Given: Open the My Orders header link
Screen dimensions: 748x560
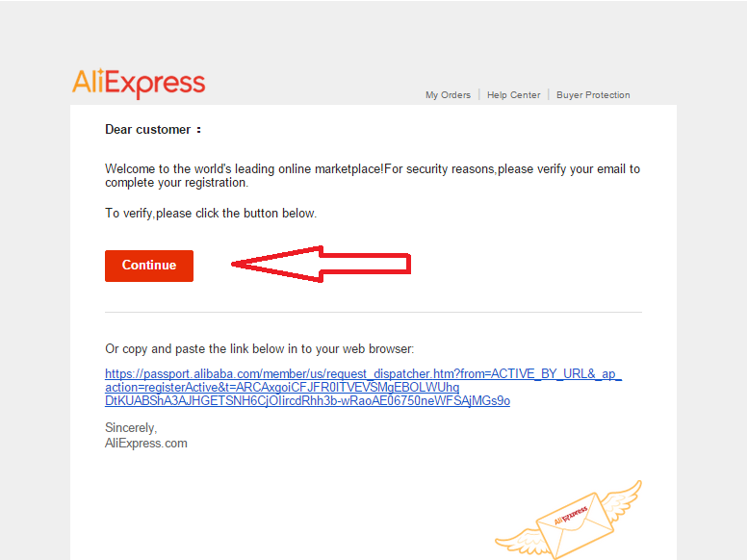Looking at the screenshot, I should (x=448, y=95).
